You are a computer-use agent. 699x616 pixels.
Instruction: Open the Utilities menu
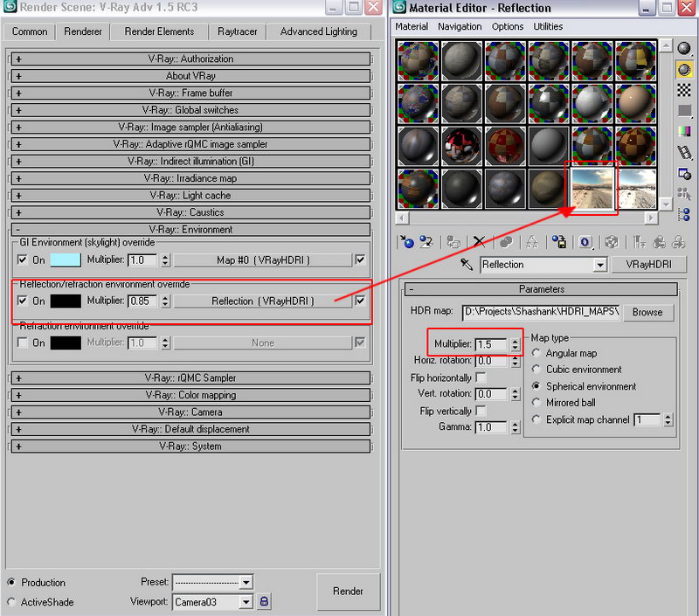tap(549, 27)
